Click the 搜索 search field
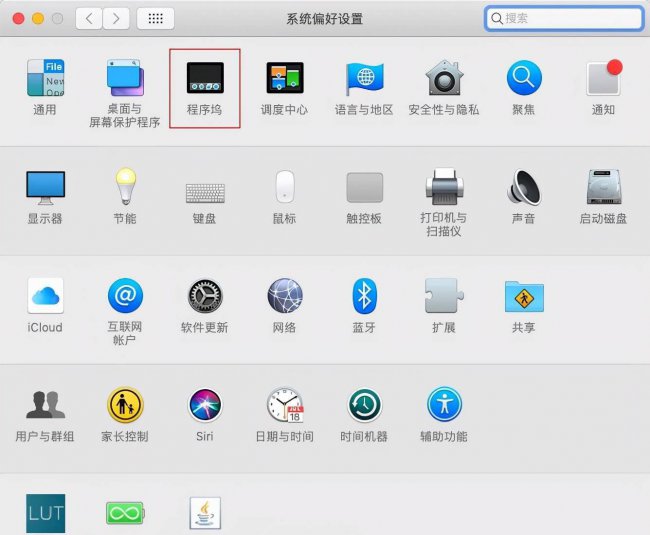650x535 pixels. (x=564, y=18)
